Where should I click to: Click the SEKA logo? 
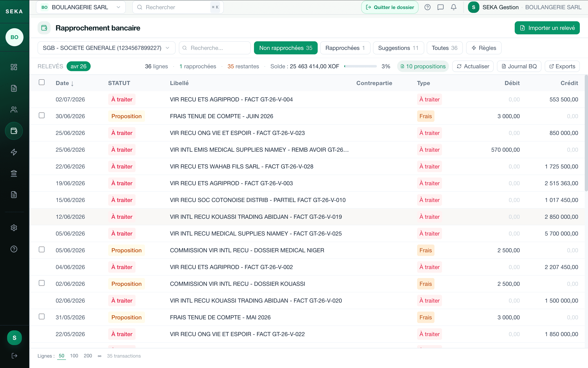[x=14, y=11]
